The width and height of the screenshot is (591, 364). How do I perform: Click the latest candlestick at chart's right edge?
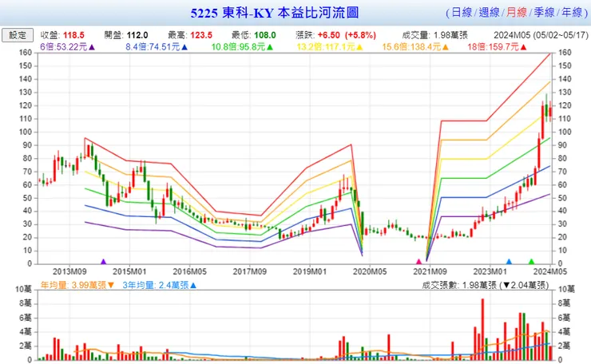pos(550,111)
